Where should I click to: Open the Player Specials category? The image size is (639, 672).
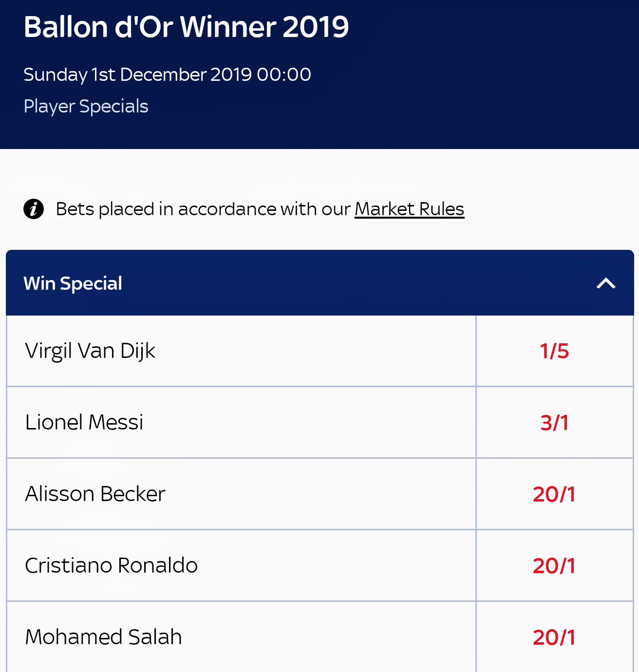click(x=86, y=106)
